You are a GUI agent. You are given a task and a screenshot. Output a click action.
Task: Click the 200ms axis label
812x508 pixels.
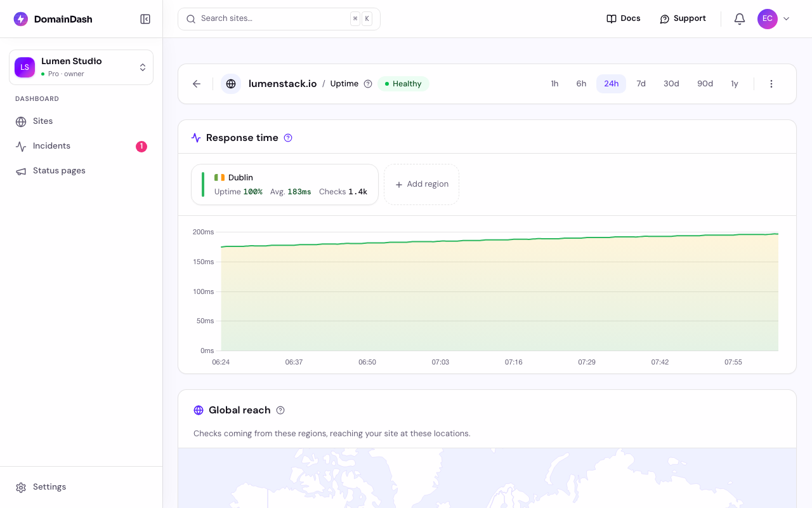[x=204, y=232]
